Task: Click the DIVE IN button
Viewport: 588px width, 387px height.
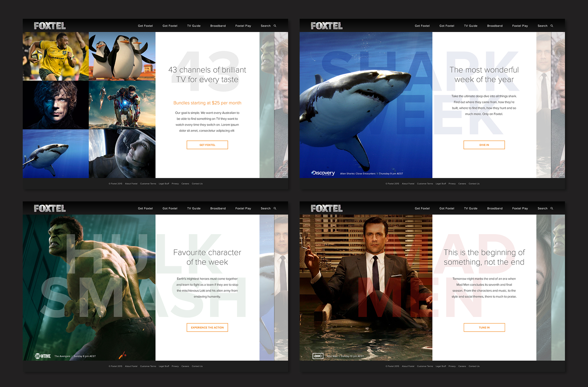Action: (x=484, y=145)
